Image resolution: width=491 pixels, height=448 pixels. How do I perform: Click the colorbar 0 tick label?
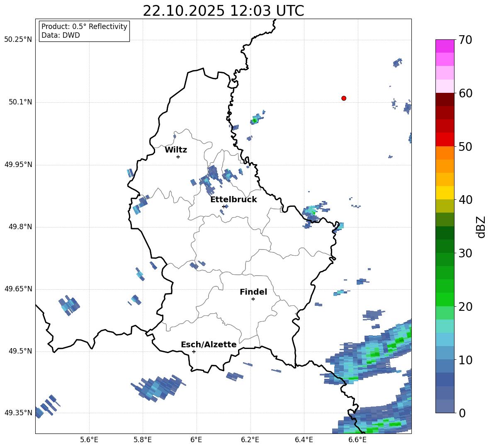click(x=462, y=413)
